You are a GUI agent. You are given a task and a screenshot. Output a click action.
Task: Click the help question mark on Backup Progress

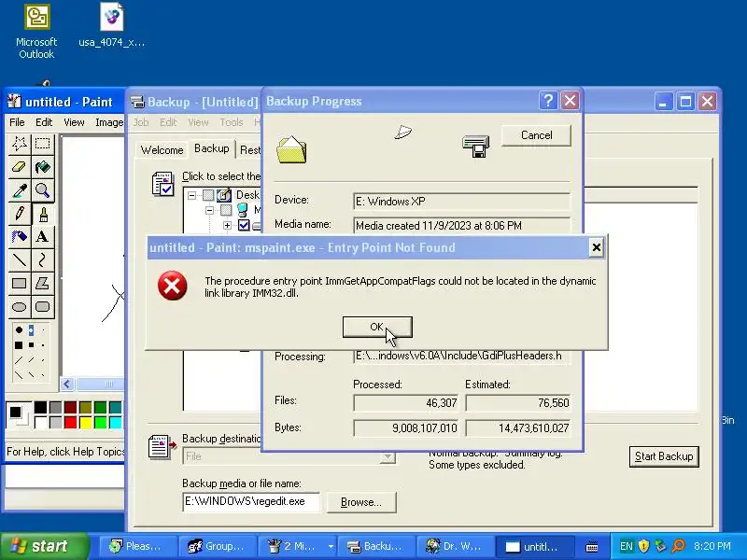click(548, 101)
